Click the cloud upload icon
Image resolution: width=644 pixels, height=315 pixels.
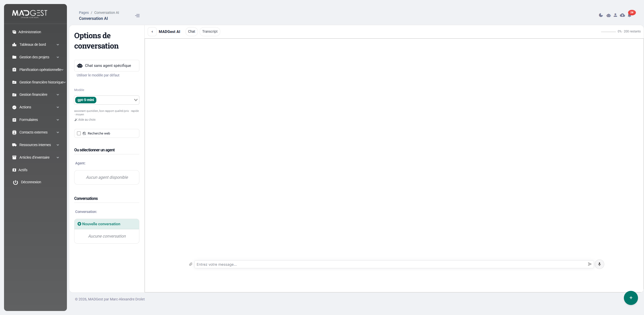pyautogui.click(x=622, y=15)
